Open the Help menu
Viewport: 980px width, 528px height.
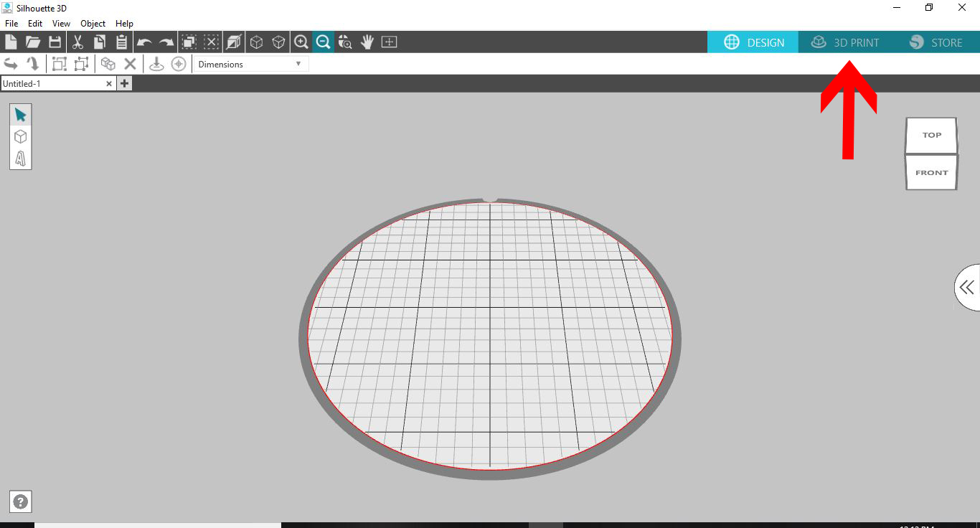[125, 24]
